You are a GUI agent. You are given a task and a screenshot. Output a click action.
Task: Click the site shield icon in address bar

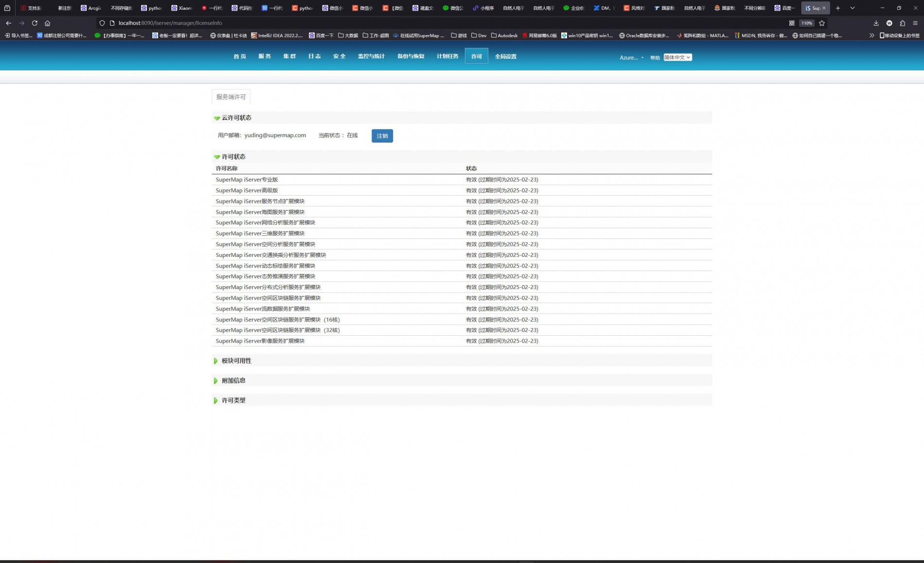tap(102, 23)
